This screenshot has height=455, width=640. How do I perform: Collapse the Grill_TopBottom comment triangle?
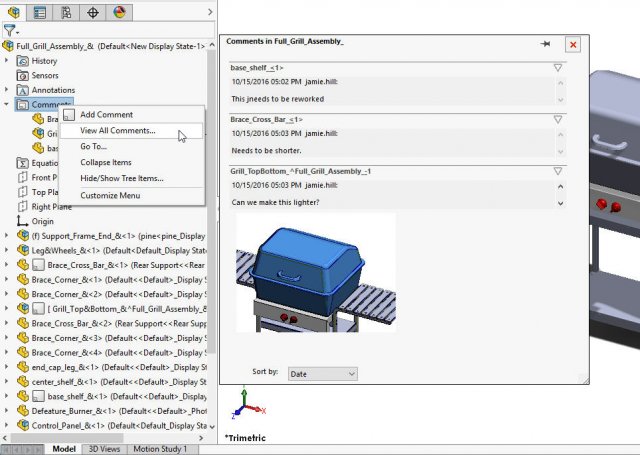coord(558,171)
